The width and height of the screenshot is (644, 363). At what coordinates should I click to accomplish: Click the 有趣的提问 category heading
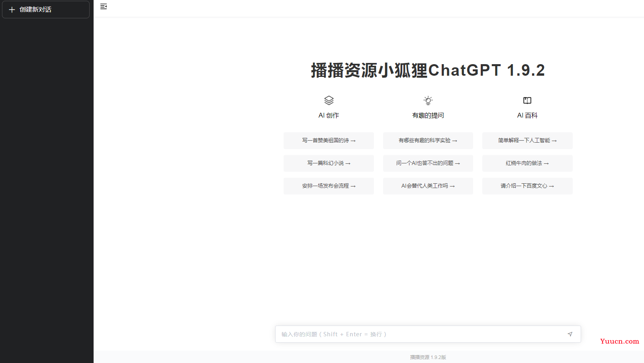(x=428, y=116)
